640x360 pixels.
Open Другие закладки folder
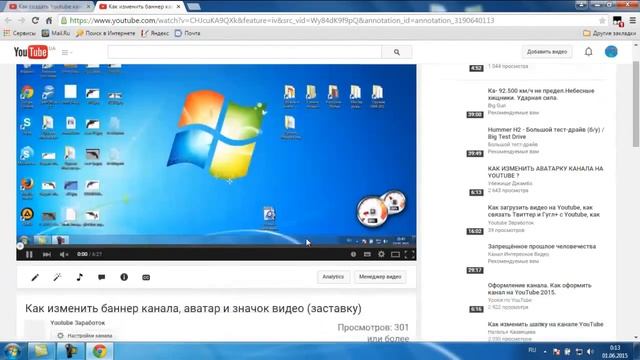(x=609, y=33)
